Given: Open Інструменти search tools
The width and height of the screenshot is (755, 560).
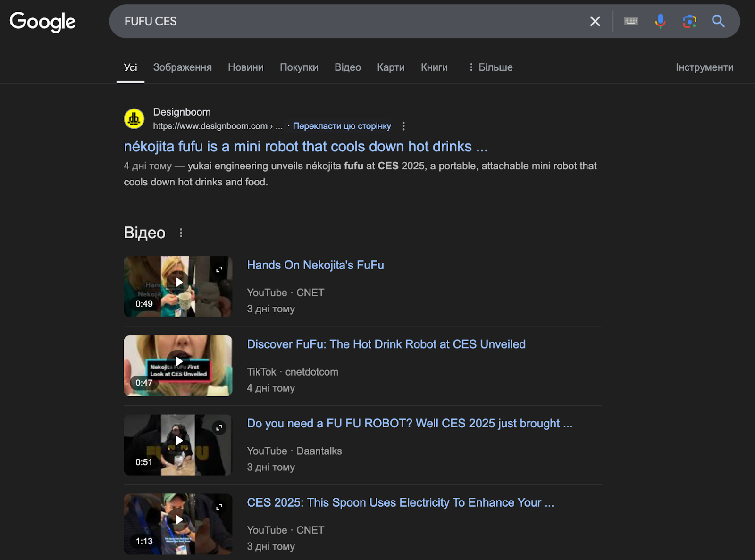Looking at the screenshot, I should pyautogui.click(x=705, y=67).
